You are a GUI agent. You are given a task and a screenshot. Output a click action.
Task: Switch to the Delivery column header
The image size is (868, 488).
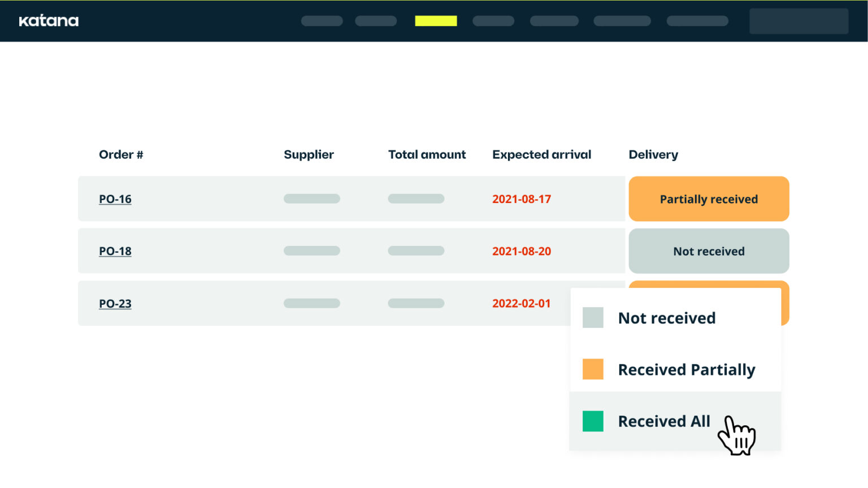[653, 154]
